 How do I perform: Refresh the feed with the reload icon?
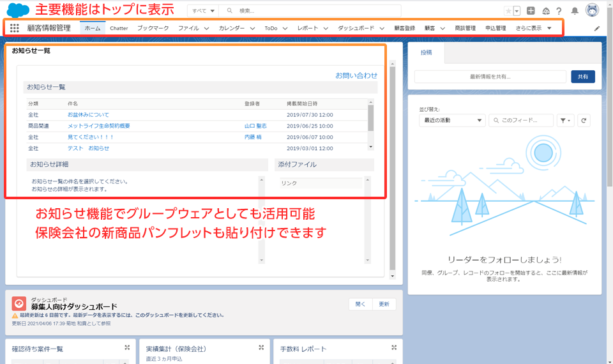click(584, 120)
